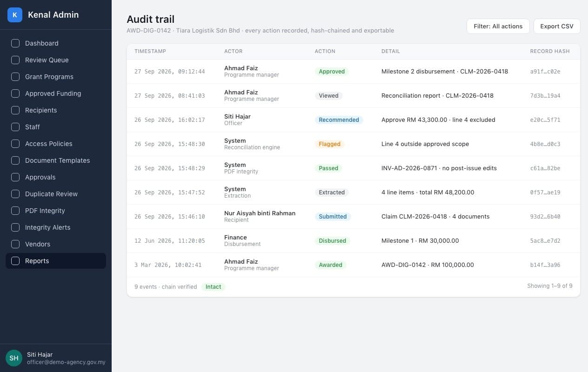This screenshot has width=588, height=372.
Task: Select Integrity Alerts in sidebar
Action: (56, 227)
